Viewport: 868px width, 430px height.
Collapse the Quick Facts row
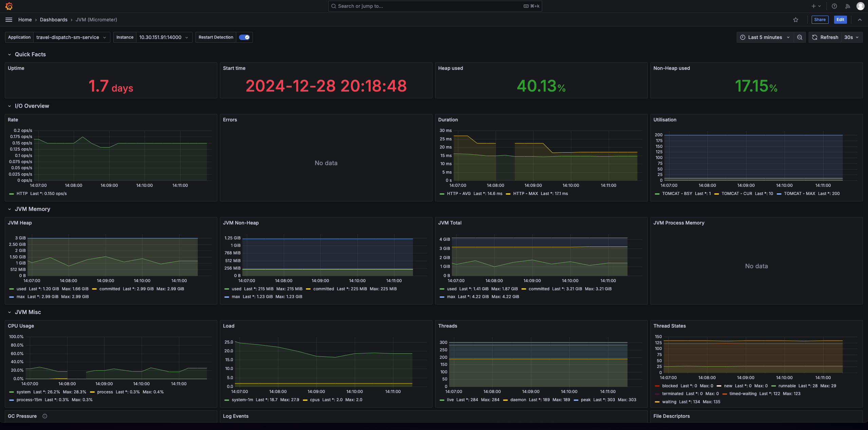10,54
